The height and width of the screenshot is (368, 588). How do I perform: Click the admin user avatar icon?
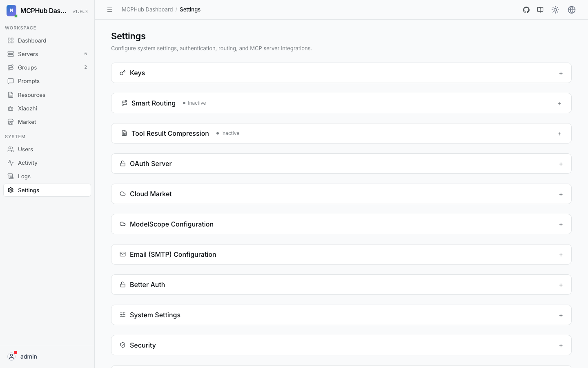pos(11,357)
